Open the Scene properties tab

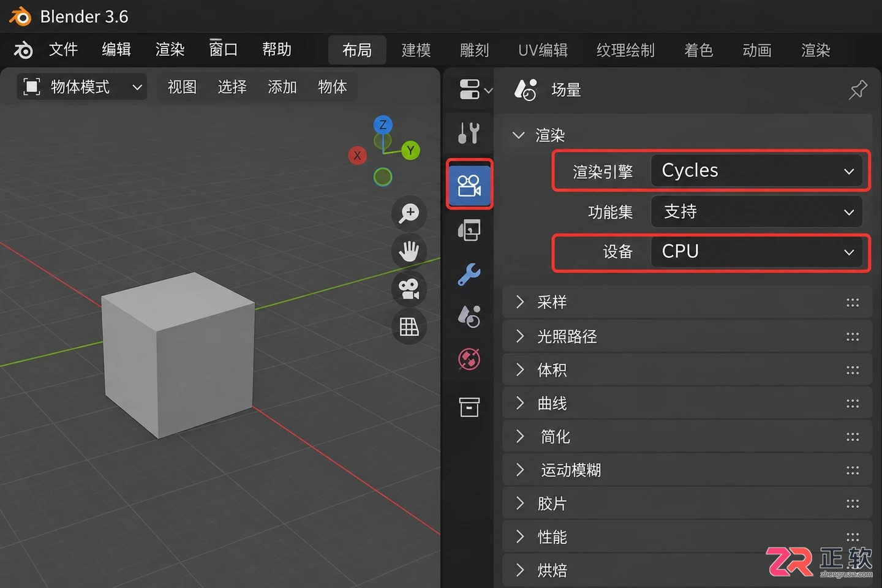[469, 317]
